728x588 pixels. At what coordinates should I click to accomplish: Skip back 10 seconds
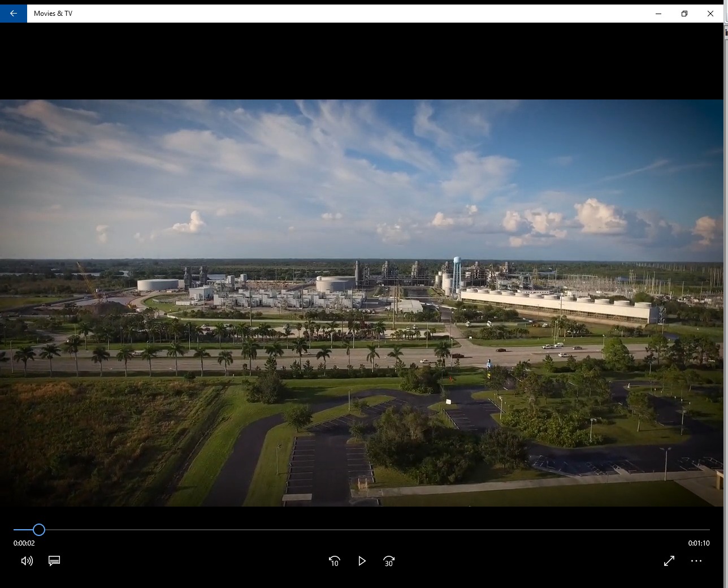coord(334,561)
